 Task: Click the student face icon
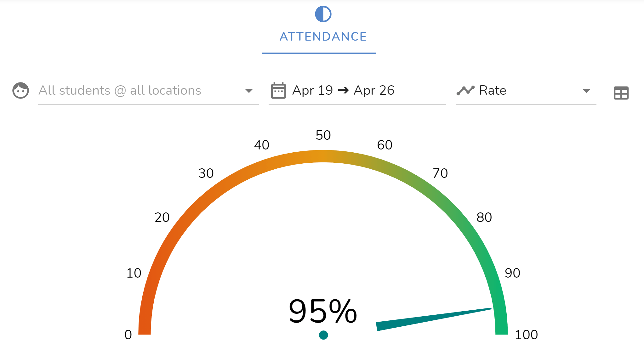click(x=21, y=91)
